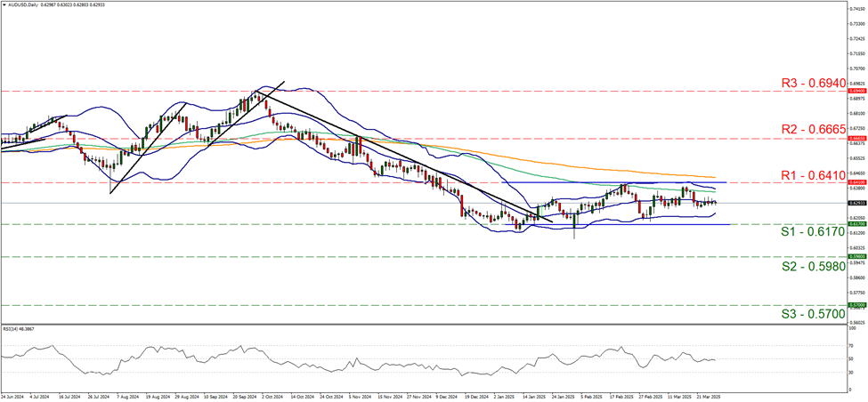Click the green 0.5980 price tag on axis
The height and width of the screenshot is (402, 868).
tap(854, 256)
